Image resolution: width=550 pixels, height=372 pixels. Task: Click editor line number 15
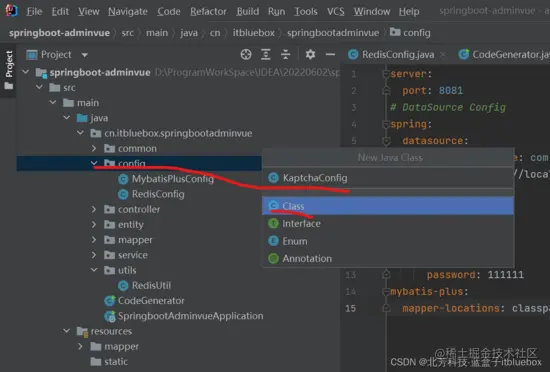pos(350,308)
